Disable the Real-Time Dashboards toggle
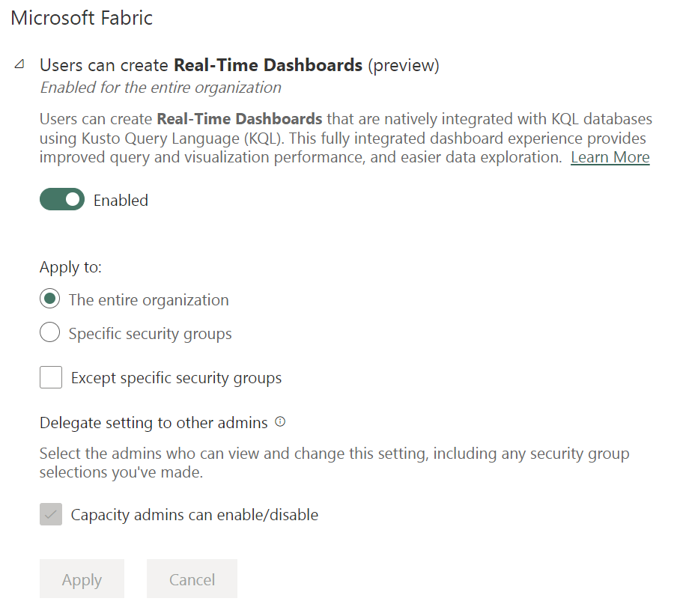Viewport: 674px width, 616px height. pyautogui.click(x=61, y=199)
